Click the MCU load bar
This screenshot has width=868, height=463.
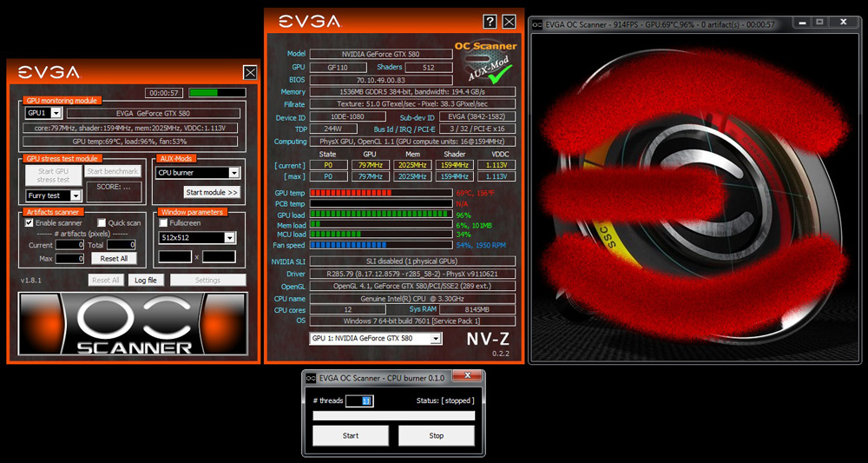tap(381, 235)
